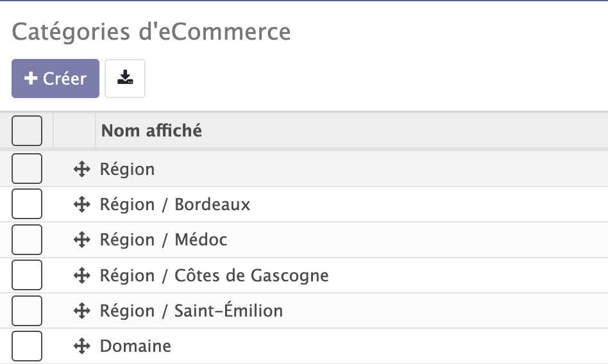Tick the Région / Médoc checkbox
This screenshot has height=364, width=608.
tap(27, 240)
